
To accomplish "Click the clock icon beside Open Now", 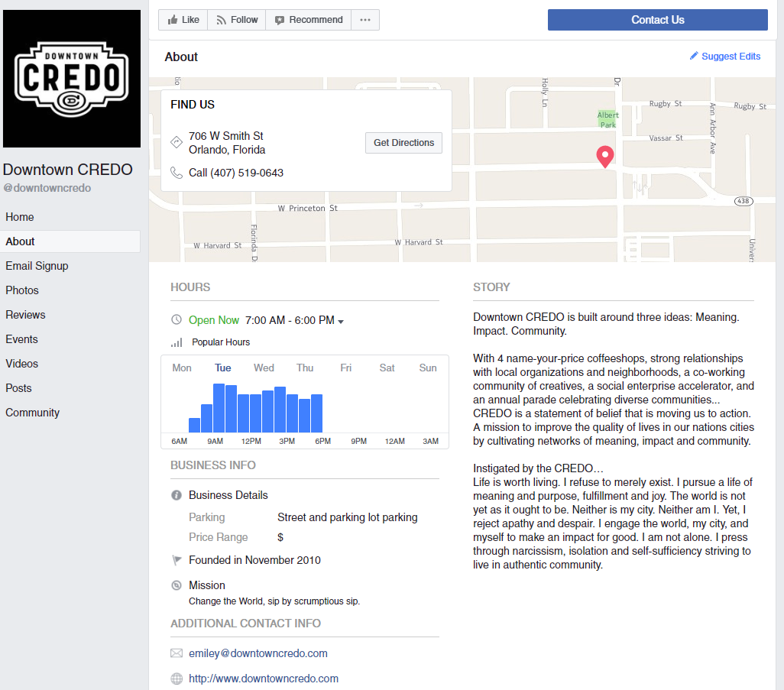I will tap(177, 319).
